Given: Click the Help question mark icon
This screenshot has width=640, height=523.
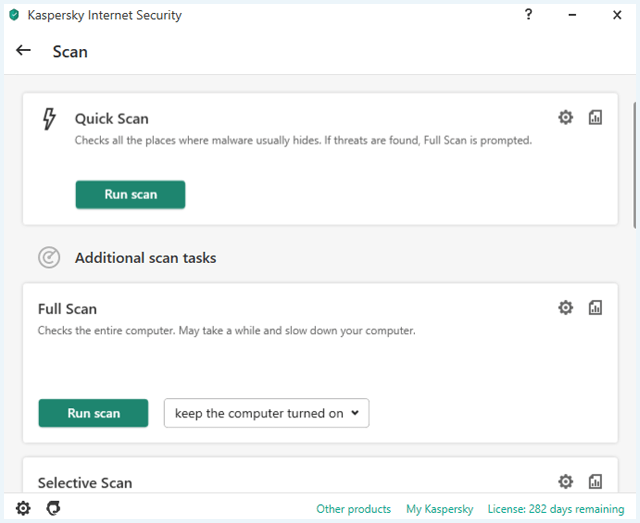Looking at the screenshot, I should (528, 15).
